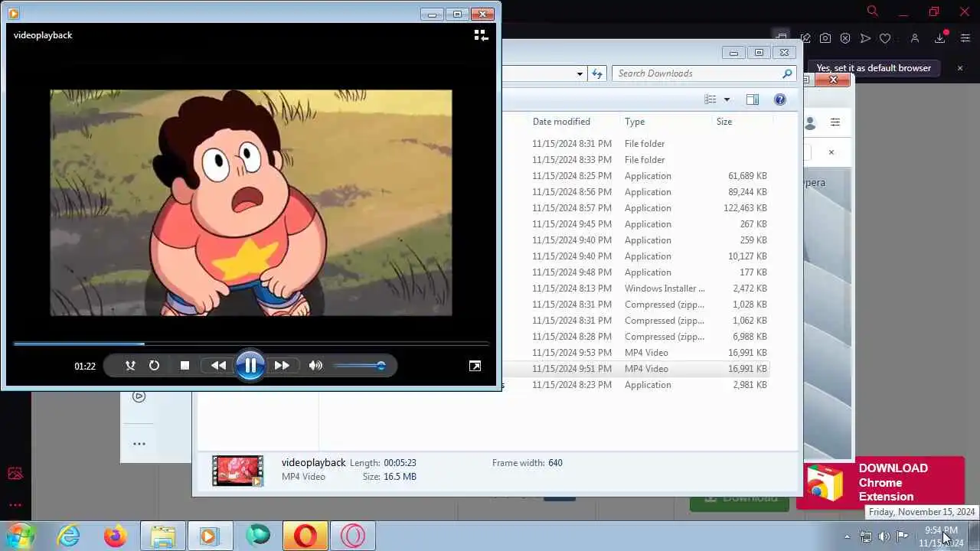Image resolution: width=980 pixels, height=551 pixels.
Task: Select the Application of 2,981 KB
Action: pos(635,385)
